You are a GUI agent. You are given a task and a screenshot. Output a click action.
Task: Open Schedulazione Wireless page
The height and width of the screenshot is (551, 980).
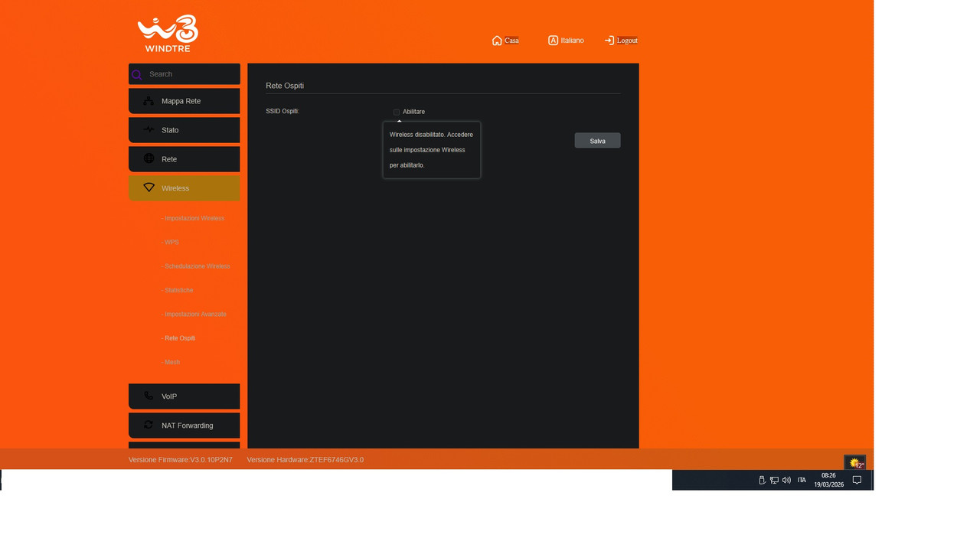pyautogui.click(x=196, y=266)
